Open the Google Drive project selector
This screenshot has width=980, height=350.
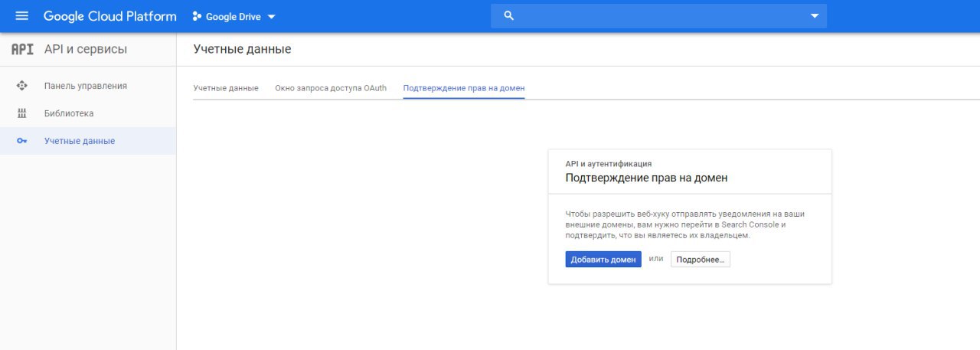point(234,16)
